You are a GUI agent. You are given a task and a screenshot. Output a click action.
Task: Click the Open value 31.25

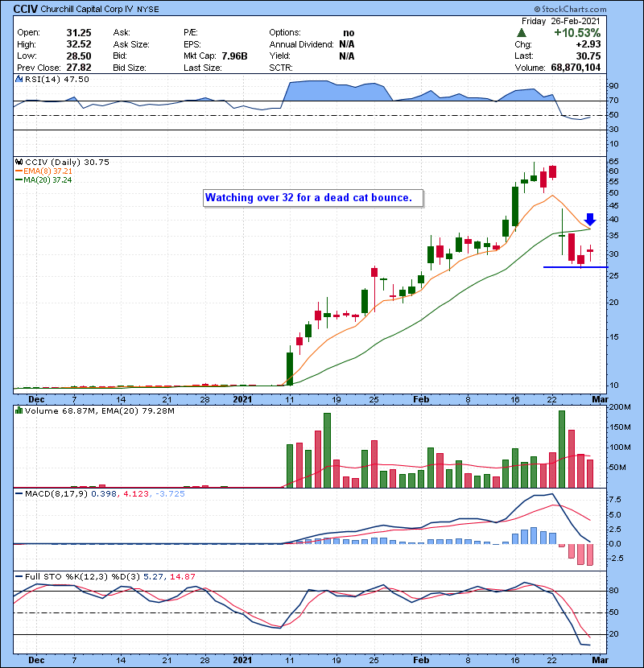click(79, 33)
